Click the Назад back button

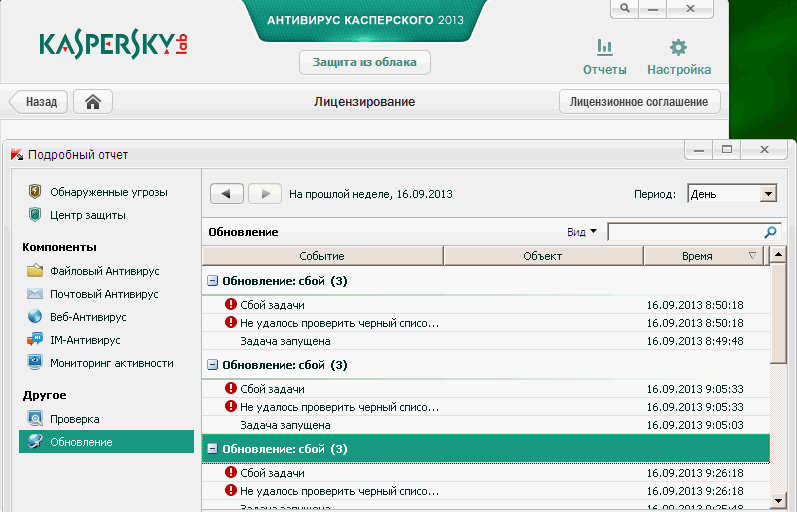coord(39,102)
